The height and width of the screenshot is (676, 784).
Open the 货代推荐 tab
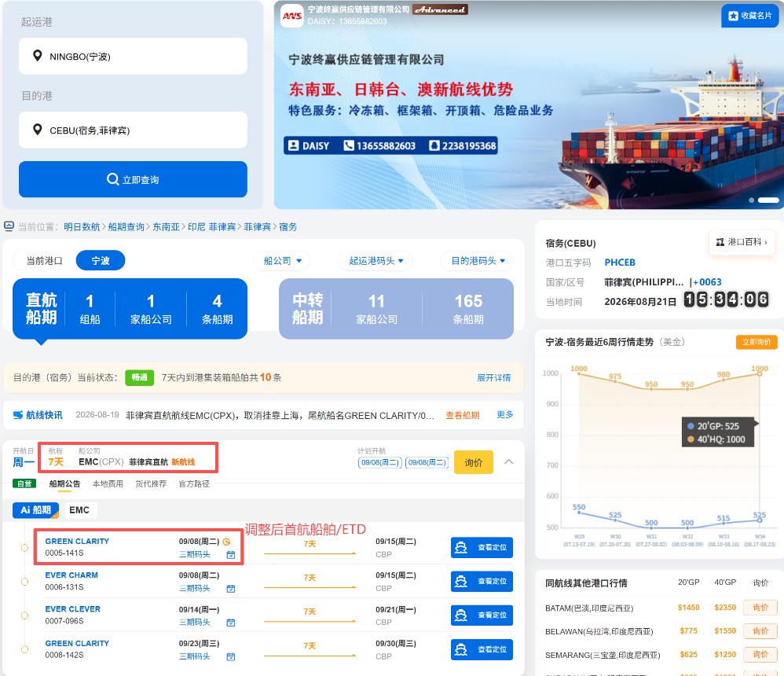click(151, 484)
